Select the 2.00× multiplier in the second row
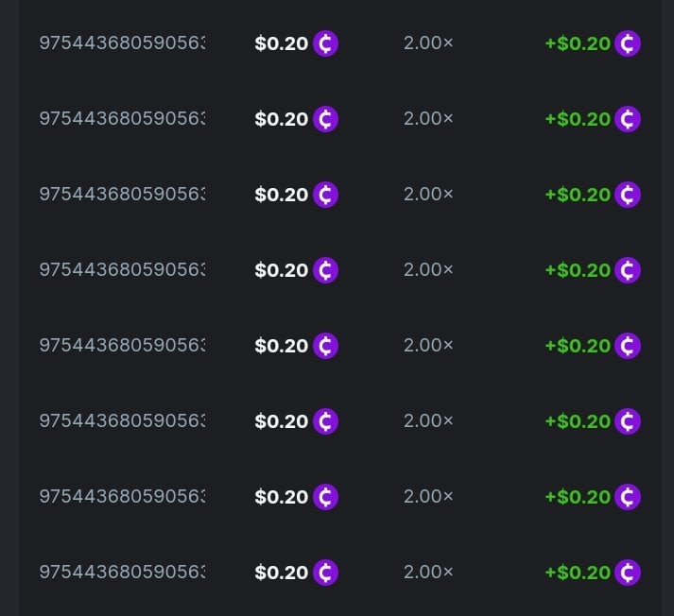 click(x=428, y=119)
